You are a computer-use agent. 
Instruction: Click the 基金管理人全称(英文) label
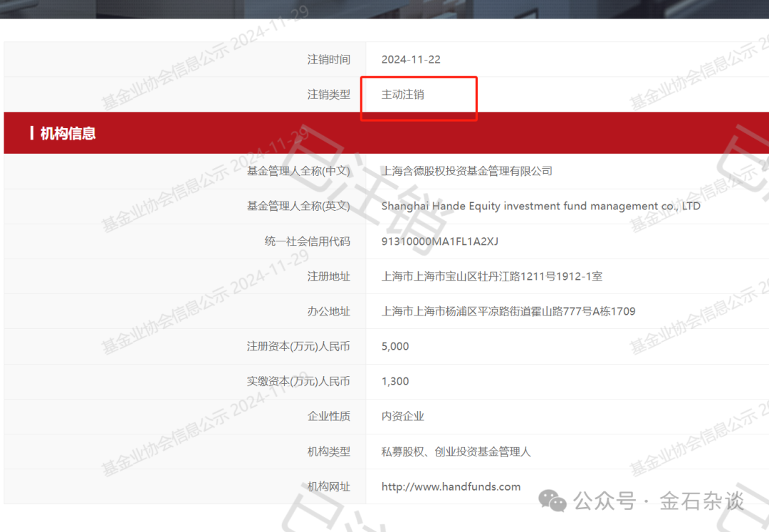(x=298, y=206)
